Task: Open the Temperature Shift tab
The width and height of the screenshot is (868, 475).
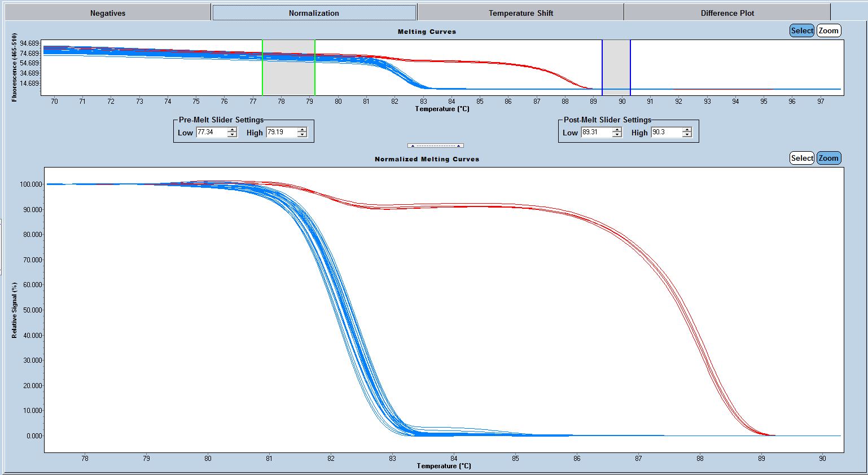Action: (520, 12)
